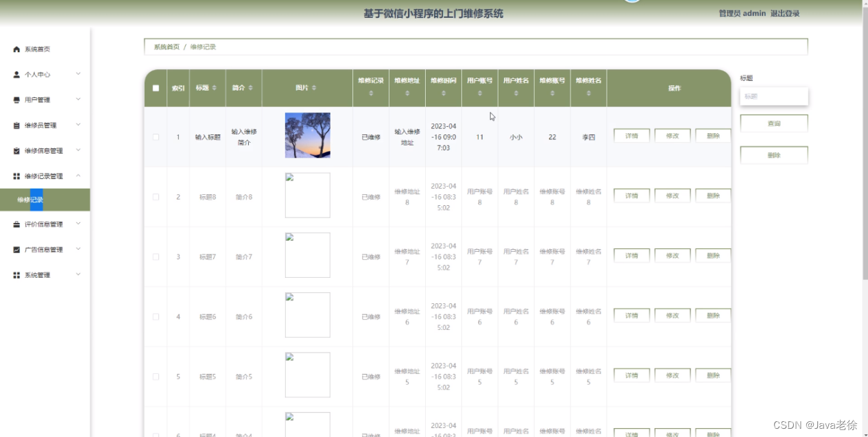Click sort arrows under 用户姓名 header

(x=516, y=93)
